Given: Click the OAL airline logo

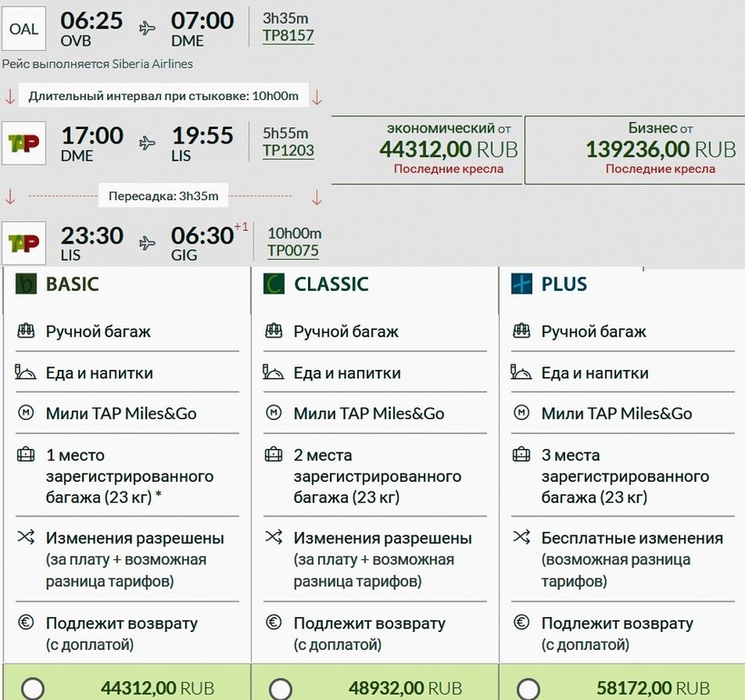Looking at the screenshot, I should point(24,28).
